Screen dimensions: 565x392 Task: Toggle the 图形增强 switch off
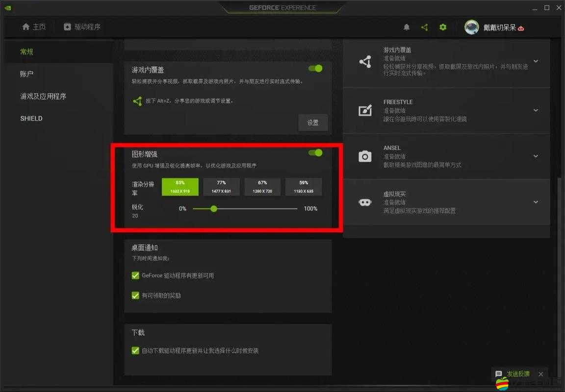pos(314,153)
